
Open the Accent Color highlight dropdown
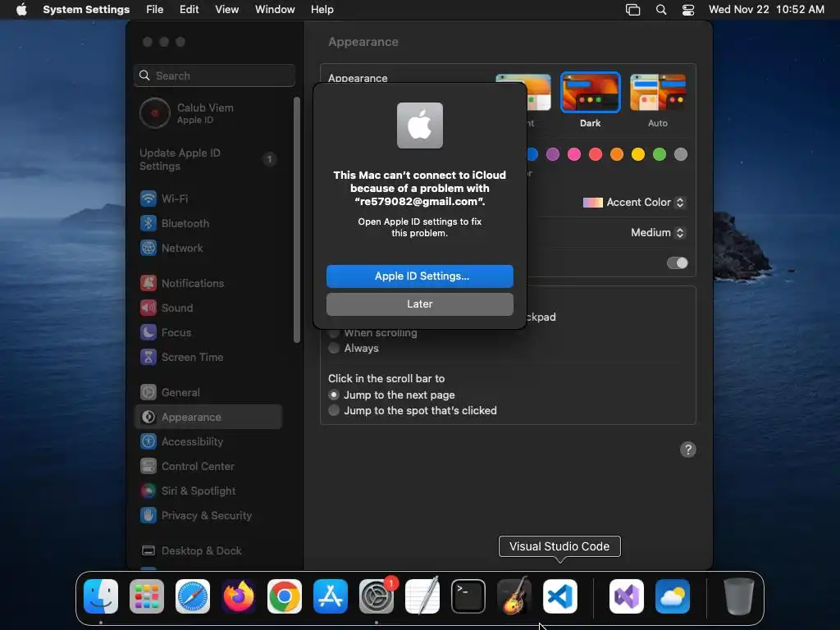tap(634, 203)
